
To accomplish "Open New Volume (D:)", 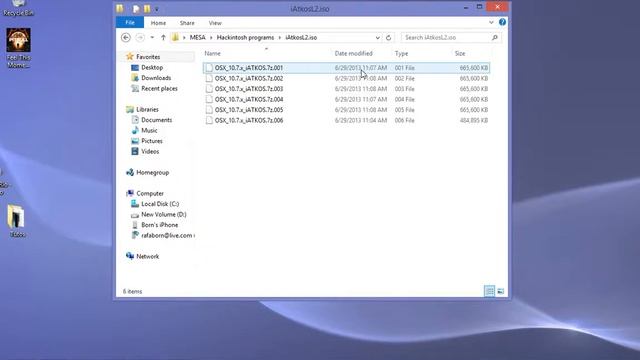I will (x=164, y=215).
